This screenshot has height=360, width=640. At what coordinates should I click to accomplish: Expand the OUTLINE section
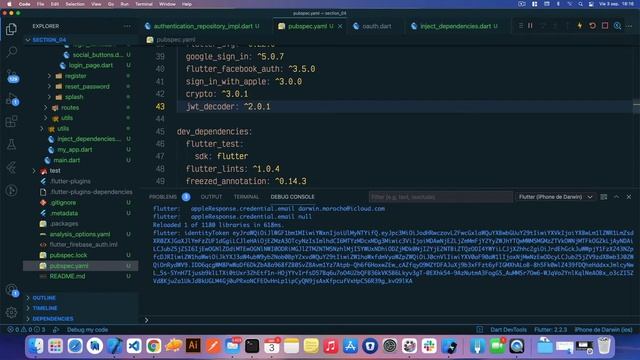click(x=44, y=298)
